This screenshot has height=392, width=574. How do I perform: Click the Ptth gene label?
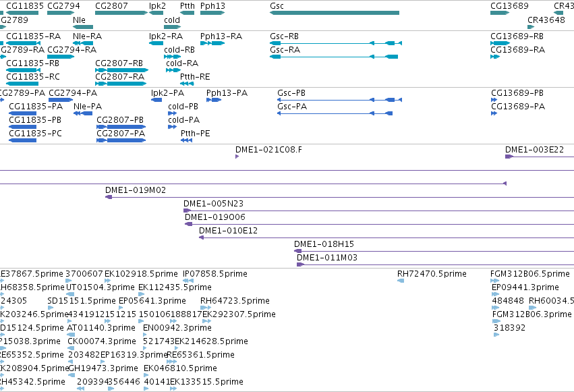(188, 6)
